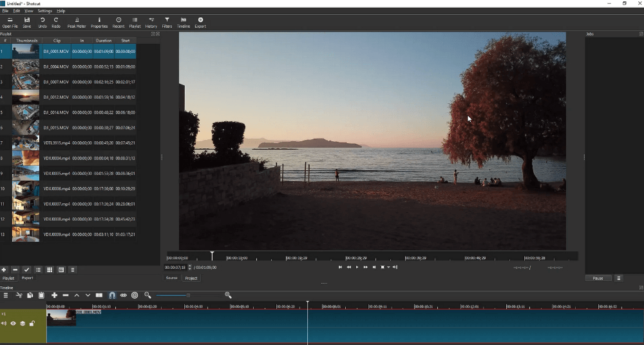
Task: Lift the clip using the up chevron
Action: click(x=77, y=295)
